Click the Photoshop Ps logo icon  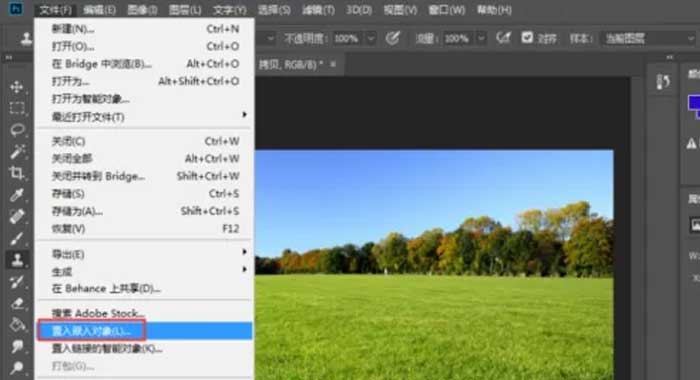[x=16, y=9]
